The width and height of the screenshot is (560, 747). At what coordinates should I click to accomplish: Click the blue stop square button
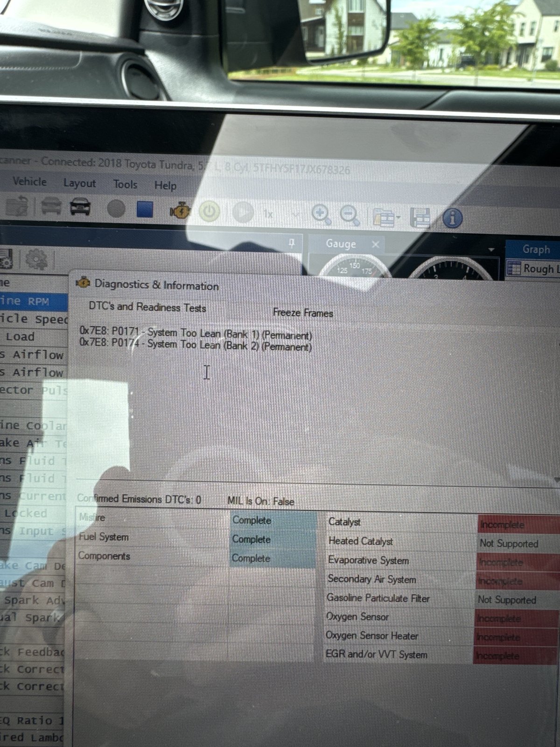pyautogui.click(x=145, y=210)
